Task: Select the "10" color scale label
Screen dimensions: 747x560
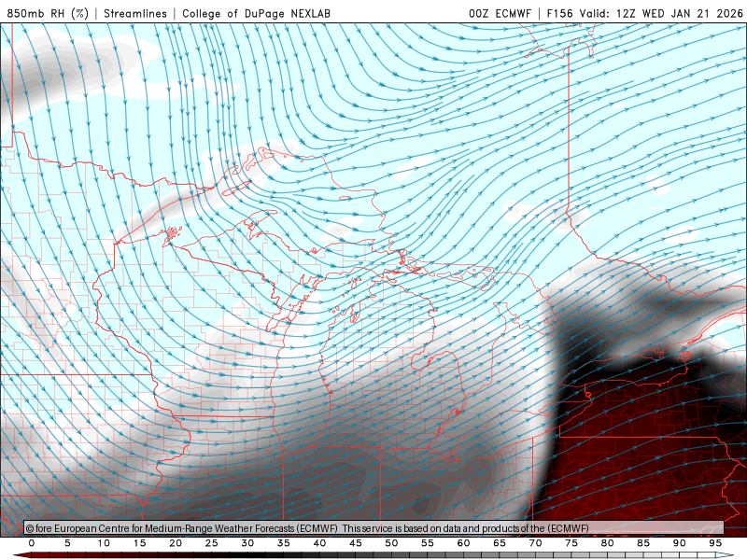Action: [x=104, y=543]
